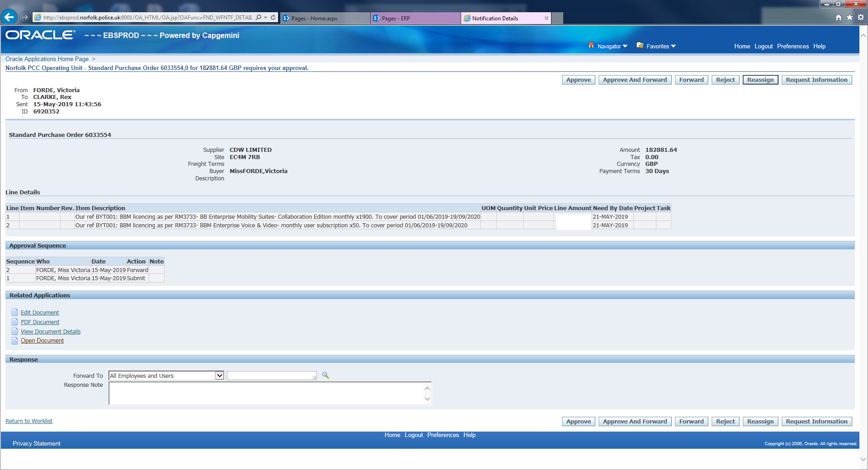Click the PDF Document page icon
Screen dimensions: 868x470
tap(15, 322)
